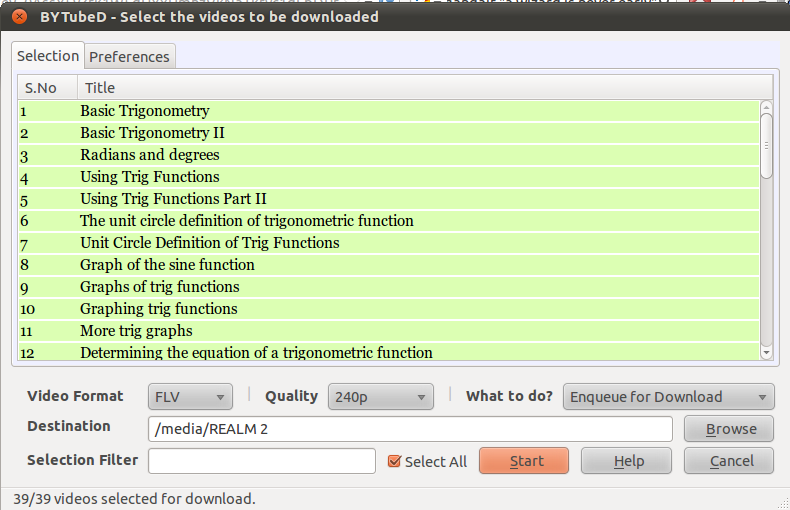
Task: Click scrollbar up arrow in video list
Action: [x=766, y=107]
